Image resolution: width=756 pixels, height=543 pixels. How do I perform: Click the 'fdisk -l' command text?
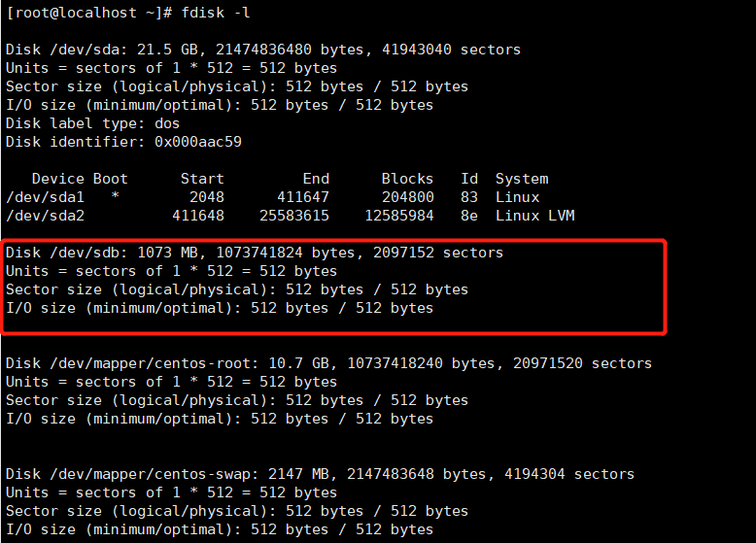pos(216,13)
